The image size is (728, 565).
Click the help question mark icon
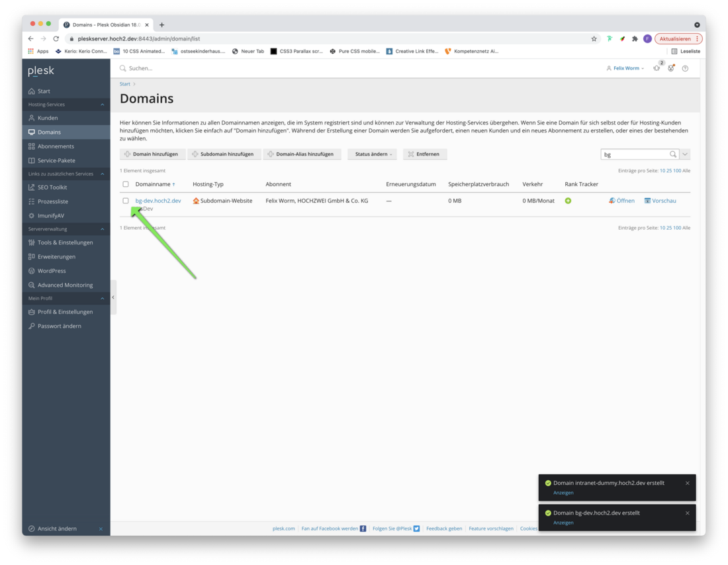click(685, 68)
